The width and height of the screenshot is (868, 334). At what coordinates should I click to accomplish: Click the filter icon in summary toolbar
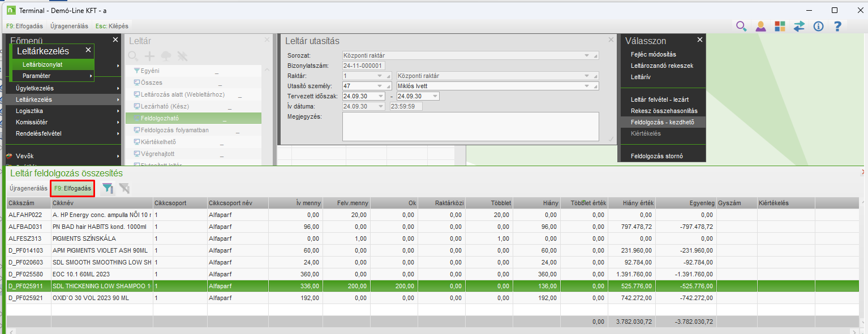tap(108, 189)
